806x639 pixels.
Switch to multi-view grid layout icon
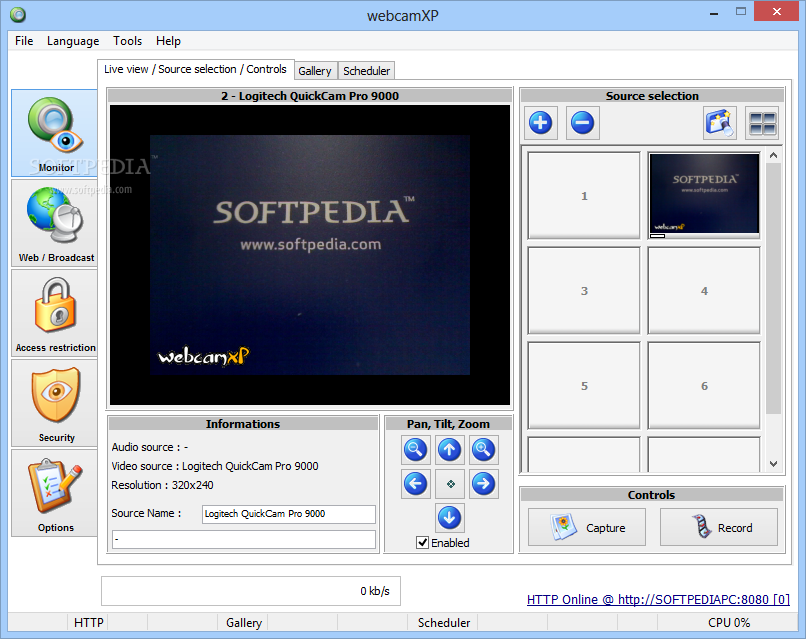pos(762,123)
